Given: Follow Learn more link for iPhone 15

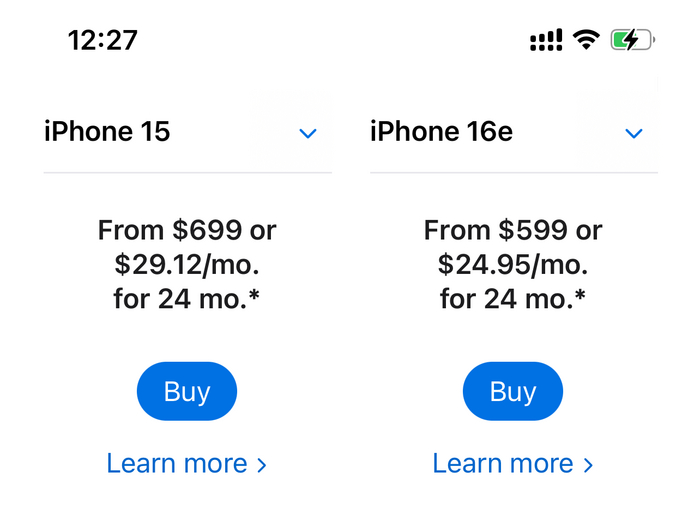Looking at the screenshot, I should coord(177,464).
